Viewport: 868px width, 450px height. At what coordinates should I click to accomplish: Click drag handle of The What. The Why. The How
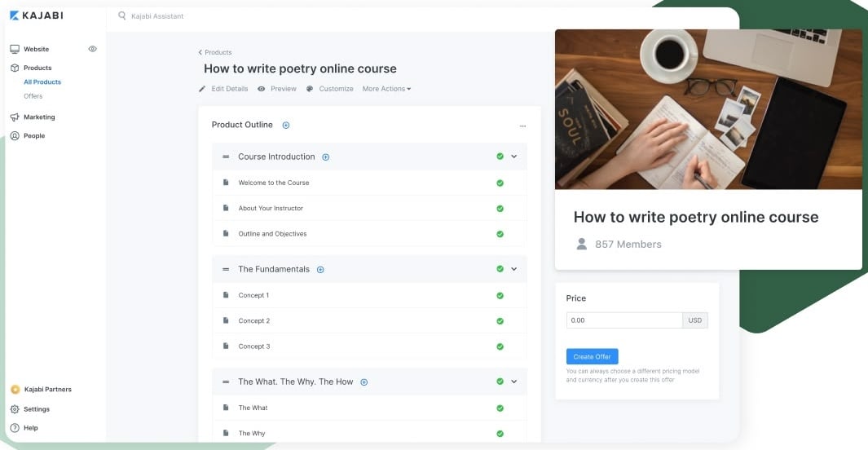226,382
